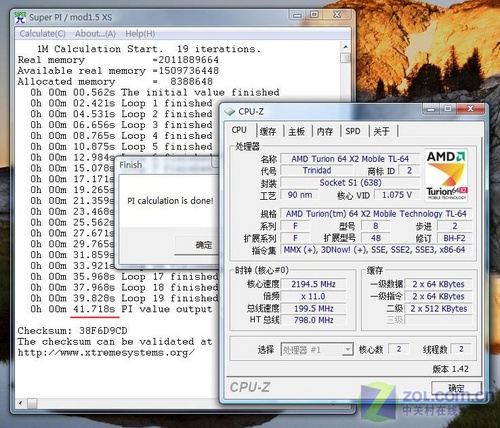Click the 确定 button in CPU-Z
Image resolution: width=500 pixels, height=428 pixels.
(456, 389)
